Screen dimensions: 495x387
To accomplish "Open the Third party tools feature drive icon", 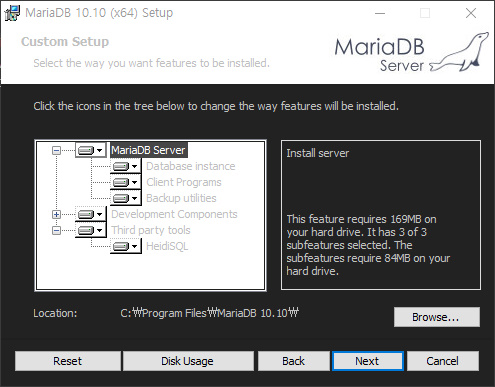I will click(90, 230).
